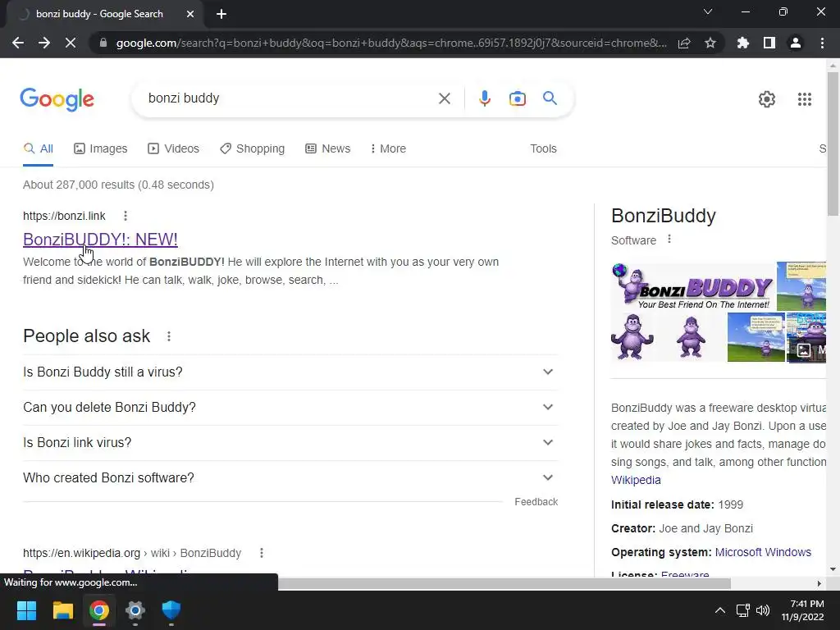
Task: Go back using the browser back arrow
Action: tap(18, 43)
